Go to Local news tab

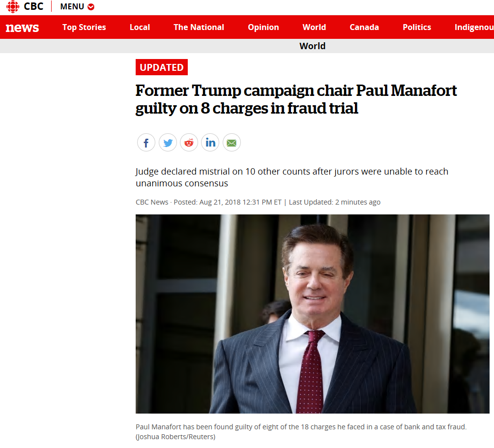point(140,27)
